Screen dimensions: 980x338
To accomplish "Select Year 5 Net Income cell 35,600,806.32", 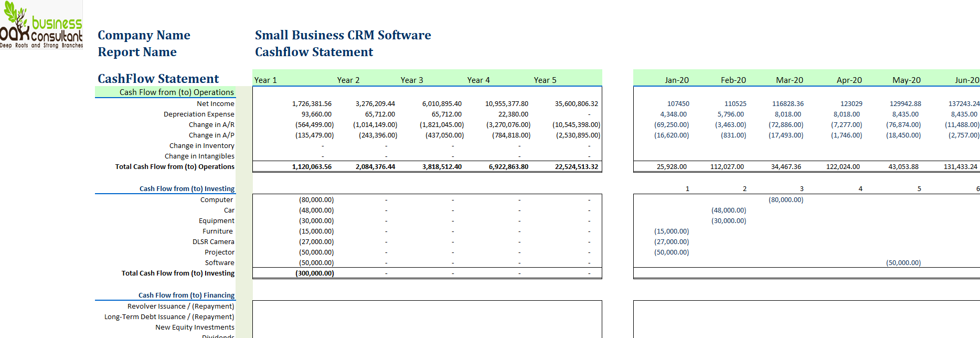I will [x=577, y=104].
